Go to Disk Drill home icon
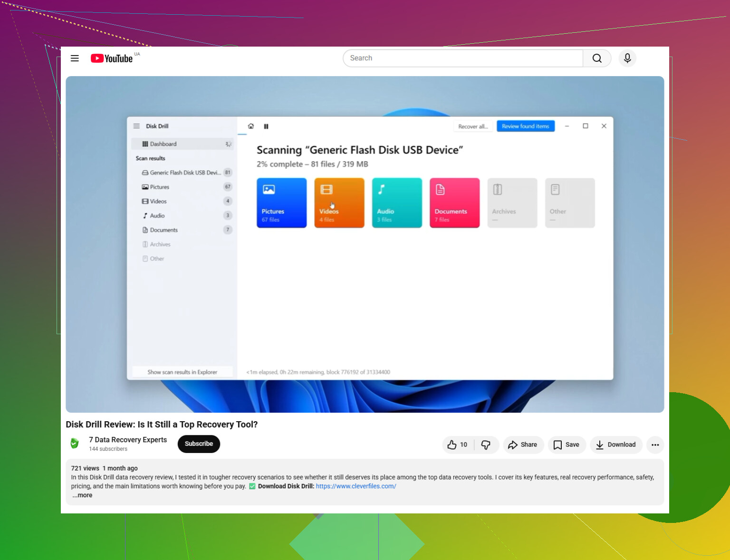730x560 pixels. pos(251,126)
